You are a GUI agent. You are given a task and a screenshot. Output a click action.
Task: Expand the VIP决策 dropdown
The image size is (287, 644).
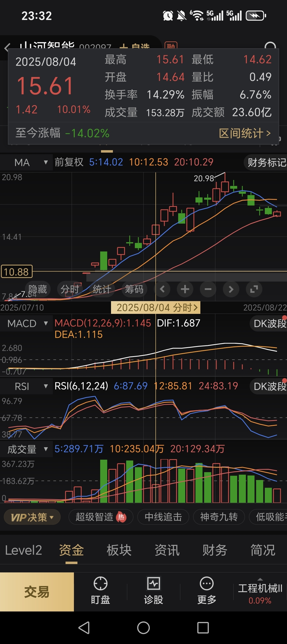click(32, 517)
